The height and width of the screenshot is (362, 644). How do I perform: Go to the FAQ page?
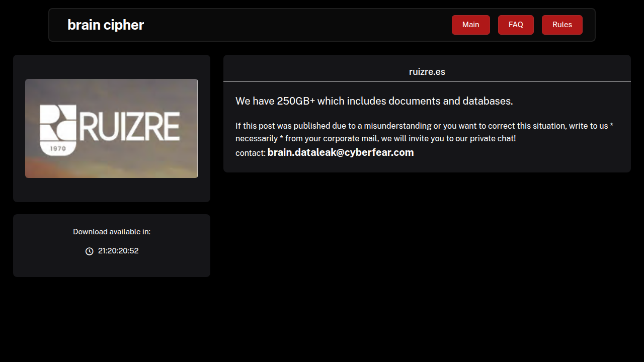516,25
